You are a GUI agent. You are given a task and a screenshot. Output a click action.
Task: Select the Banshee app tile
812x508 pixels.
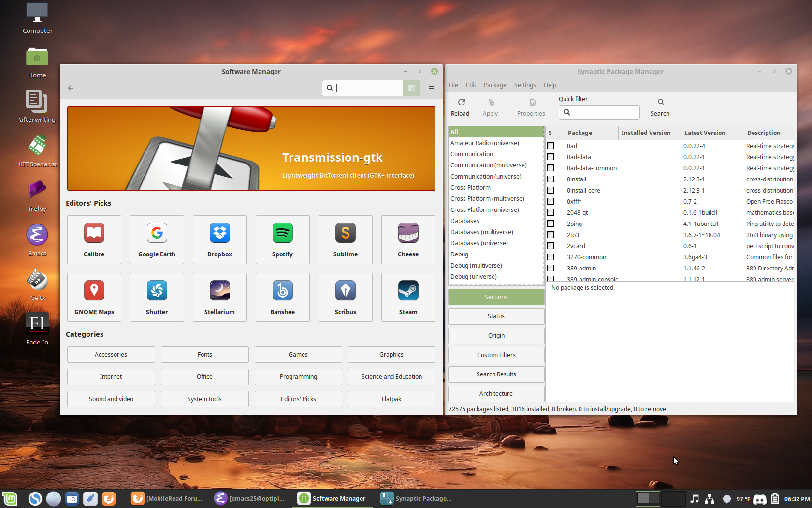pos(283,297)
